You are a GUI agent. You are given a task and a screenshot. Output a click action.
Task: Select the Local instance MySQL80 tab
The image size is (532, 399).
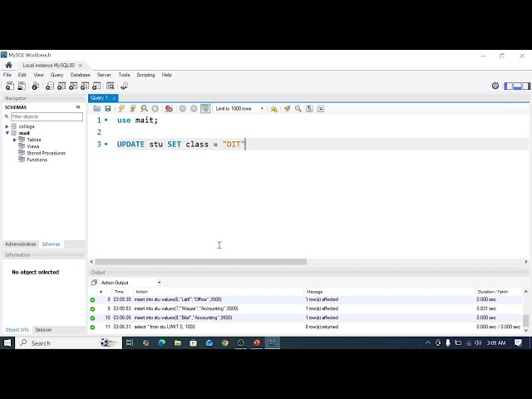click(x=48, y=65)
